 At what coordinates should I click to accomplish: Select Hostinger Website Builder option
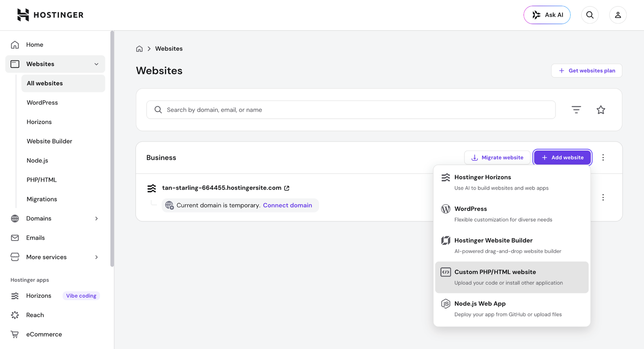512,246
